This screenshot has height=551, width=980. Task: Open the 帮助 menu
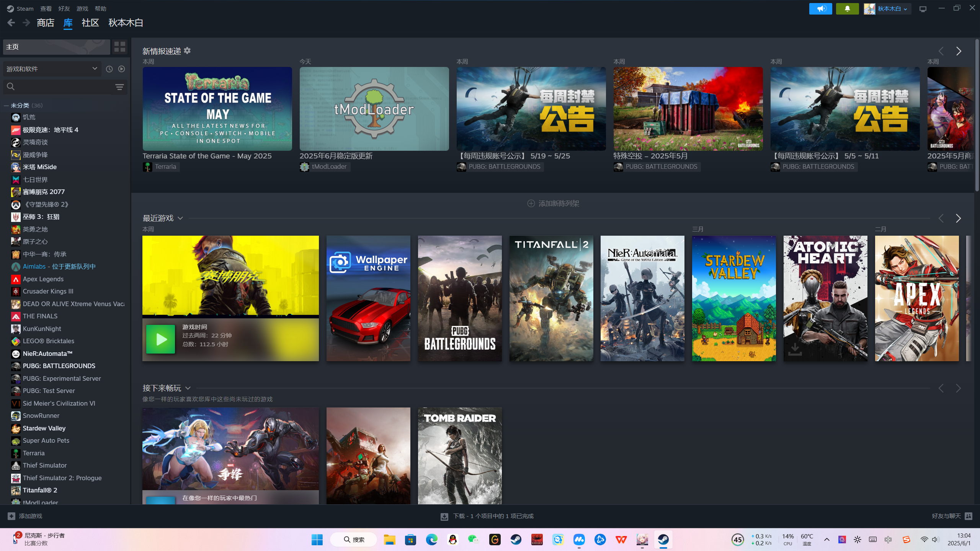100,8
